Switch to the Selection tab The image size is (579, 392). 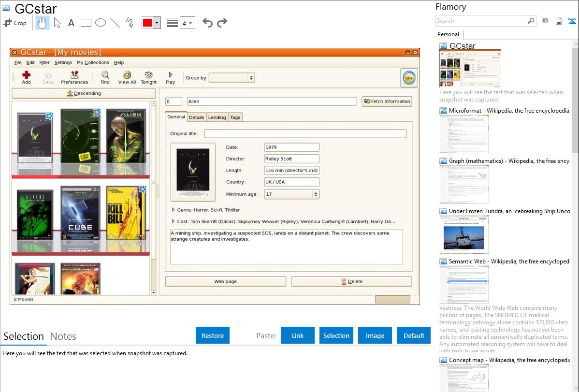point(24,336)
